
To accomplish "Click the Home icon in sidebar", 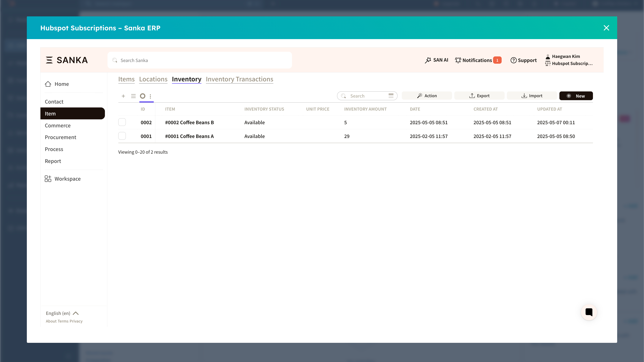I will (x=48, y=84).
